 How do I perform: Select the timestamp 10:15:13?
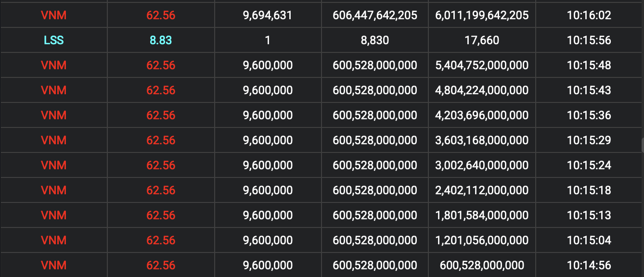click(589, 215)
